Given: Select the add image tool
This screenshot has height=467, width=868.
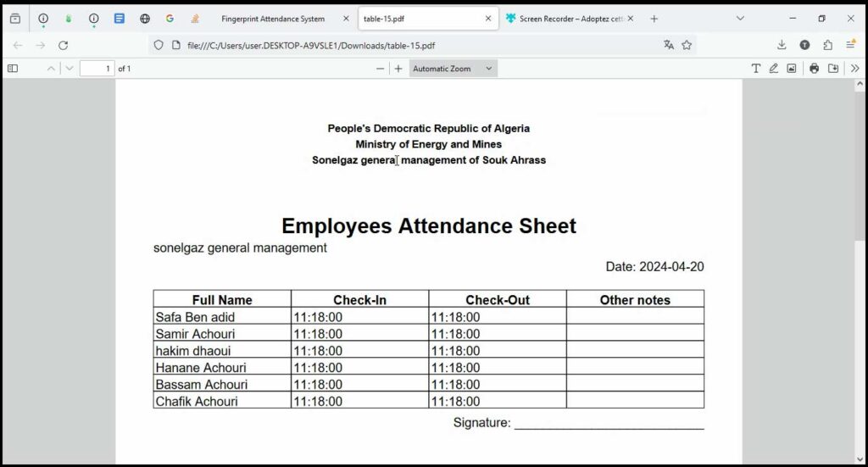Looking at the screenshot, I should coord(792,69).
